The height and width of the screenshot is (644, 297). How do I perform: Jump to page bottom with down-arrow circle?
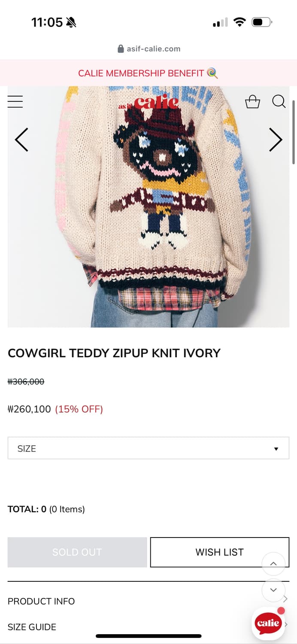273,590
